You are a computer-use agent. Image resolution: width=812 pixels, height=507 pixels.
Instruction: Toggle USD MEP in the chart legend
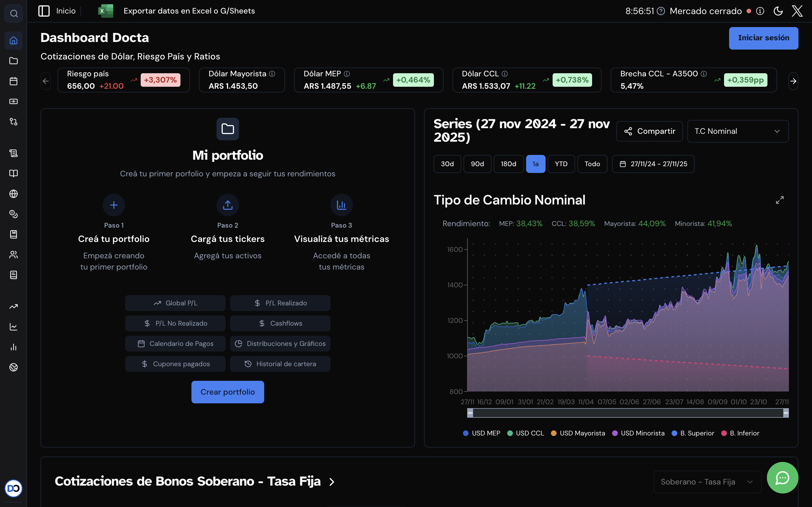tap(481, 433)
